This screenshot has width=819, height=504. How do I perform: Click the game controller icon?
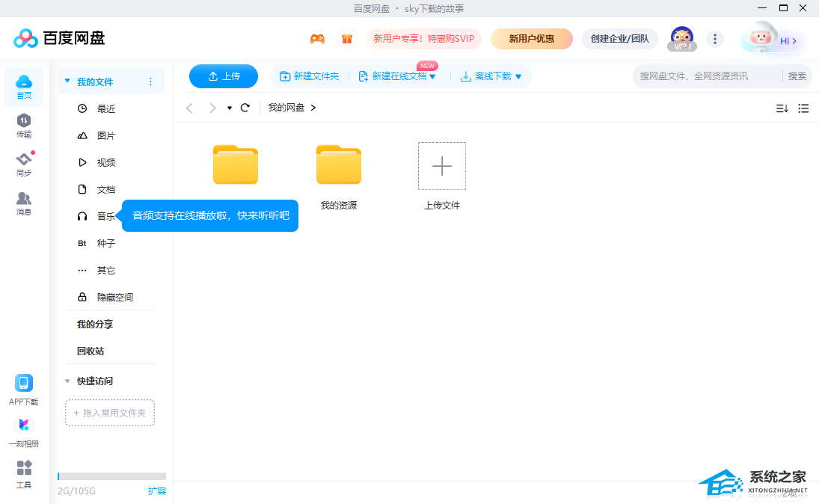[317, 39]
